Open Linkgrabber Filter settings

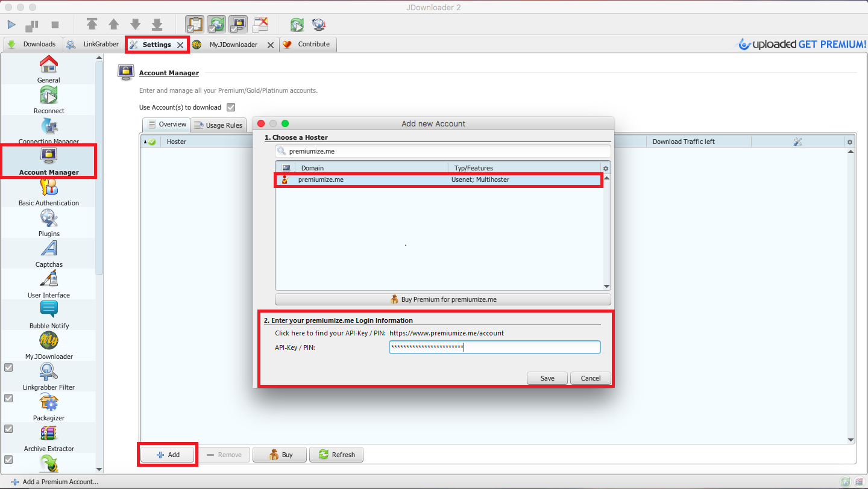[x=48, y=376]
